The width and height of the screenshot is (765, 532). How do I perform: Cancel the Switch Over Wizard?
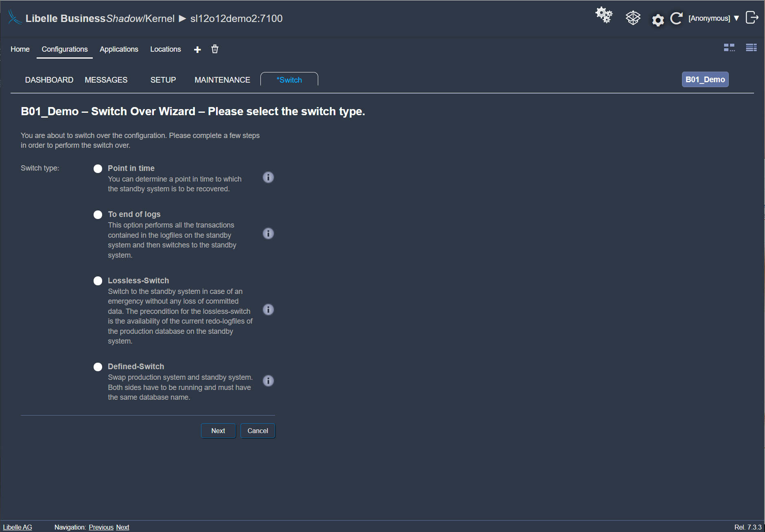point(258,431)
